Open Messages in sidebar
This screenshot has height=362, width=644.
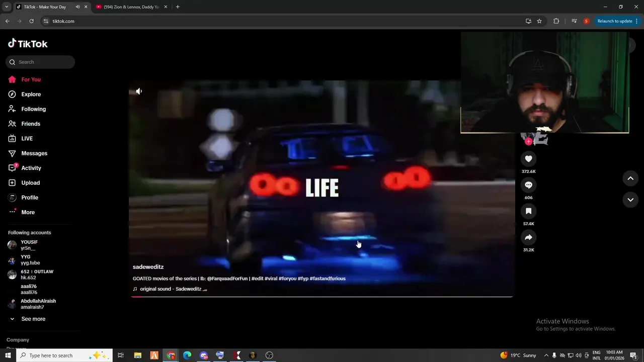(x=28, y=153)
